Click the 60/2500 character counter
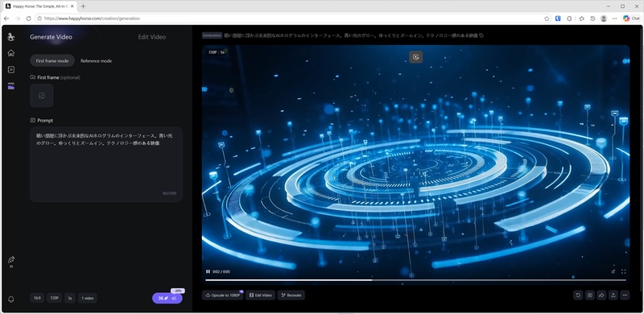644x314 pixels. coord(169,193)
